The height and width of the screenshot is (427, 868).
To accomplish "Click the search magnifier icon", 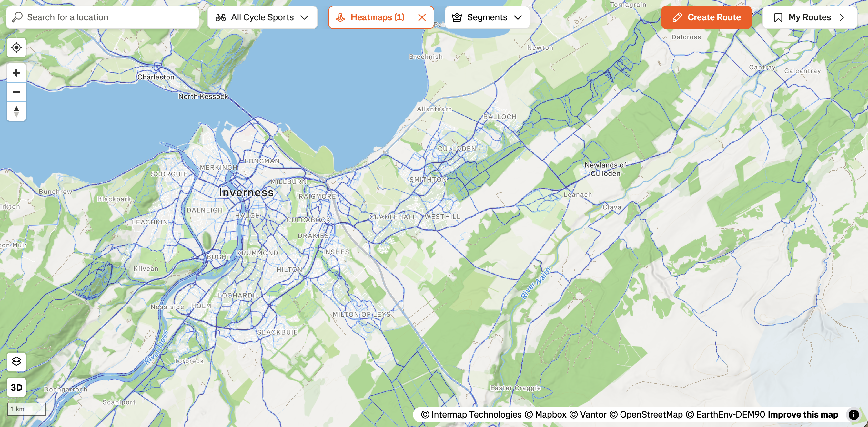I will click(17, 17).
